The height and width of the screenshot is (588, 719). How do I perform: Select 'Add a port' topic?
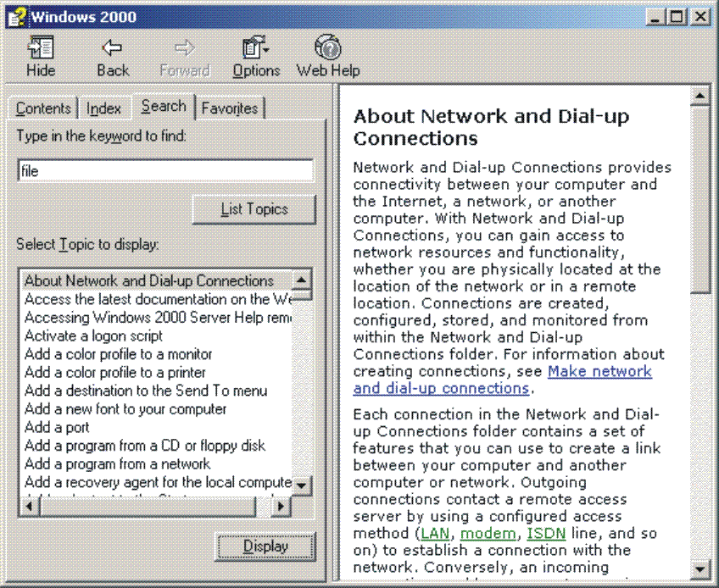[156, 427]
